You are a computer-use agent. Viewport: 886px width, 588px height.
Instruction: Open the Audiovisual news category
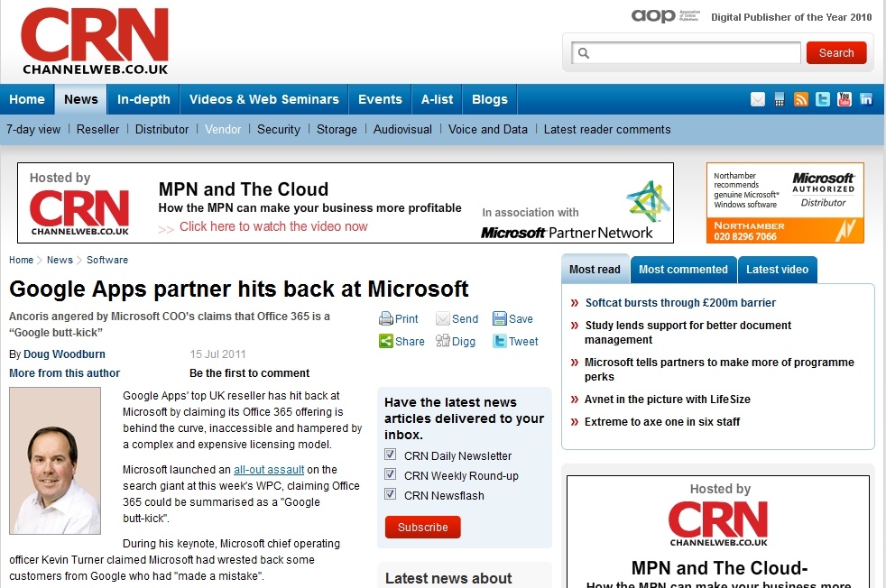point(402,129)
